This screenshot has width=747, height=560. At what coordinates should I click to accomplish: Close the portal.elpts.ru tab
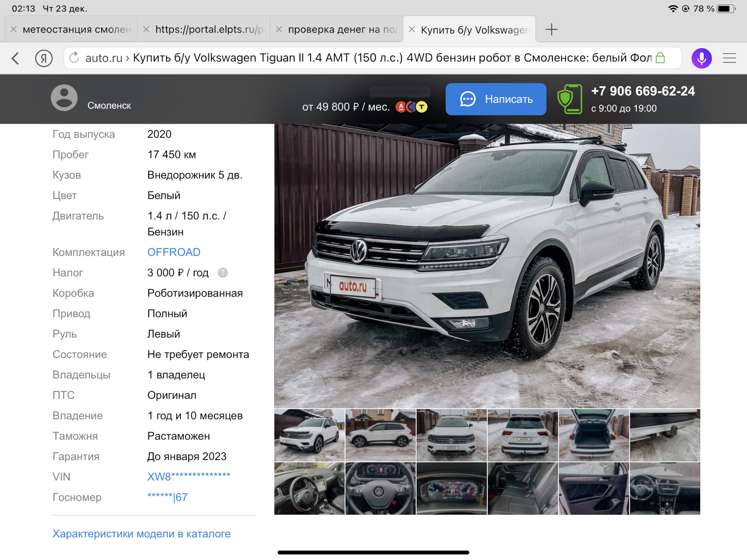pos(146,29)
